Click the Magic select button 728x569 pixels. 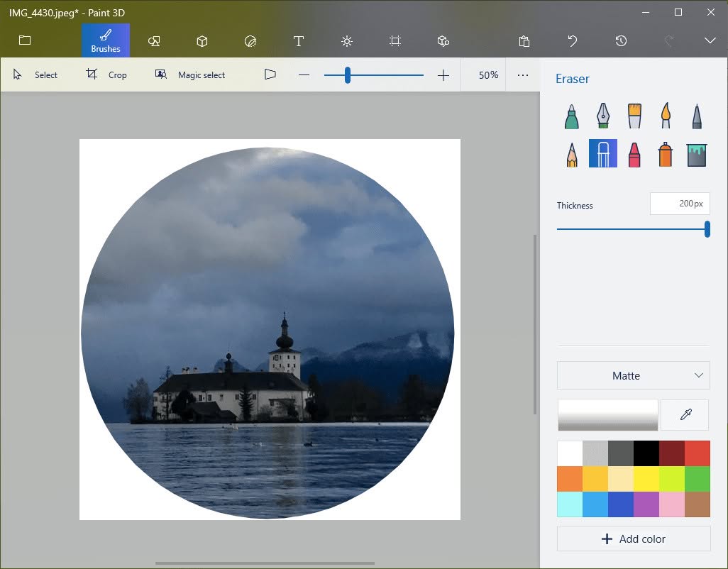(x=190, y=74)
